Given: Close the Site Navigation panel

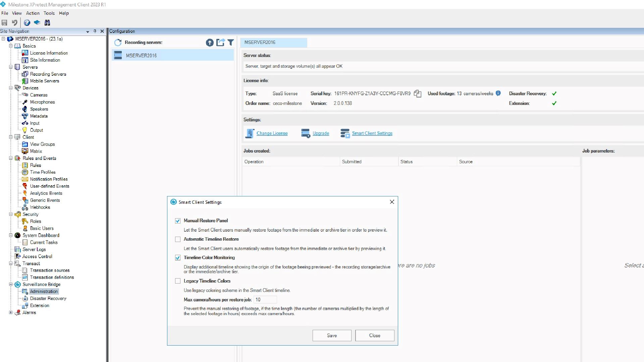Looking at the screenshot, I should 102,31.
